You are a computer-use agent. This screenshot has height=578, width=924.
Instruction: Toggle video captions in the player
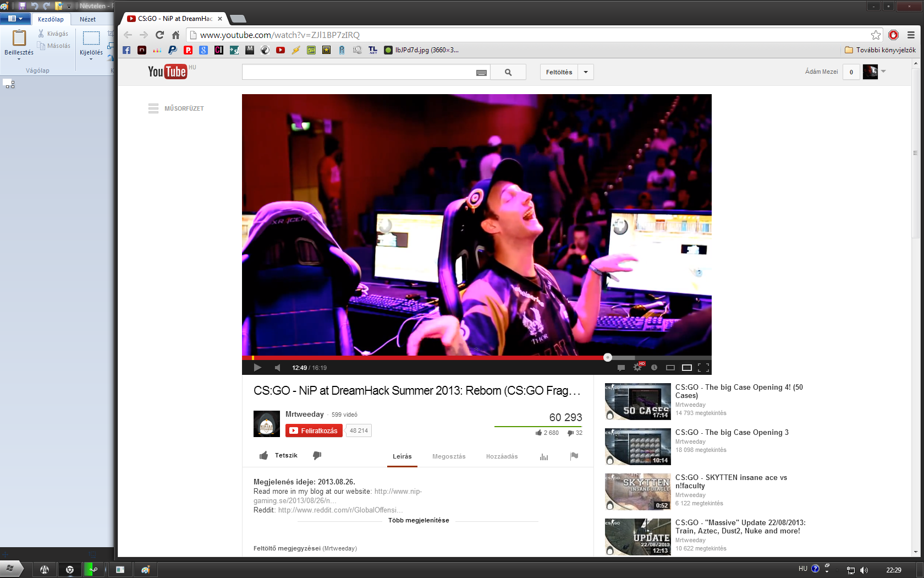pyautogui.click(x=621, y=368)
